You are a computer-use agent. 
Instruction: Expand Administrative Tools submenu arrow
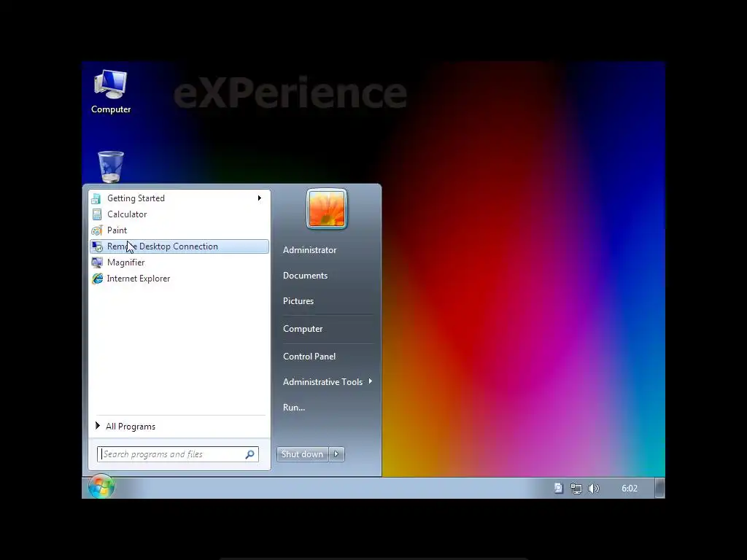370,381
